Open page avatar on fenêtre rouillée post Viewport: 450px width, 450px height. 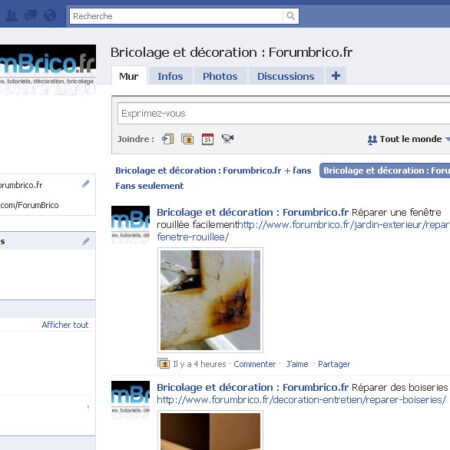[x=130, y=225]
